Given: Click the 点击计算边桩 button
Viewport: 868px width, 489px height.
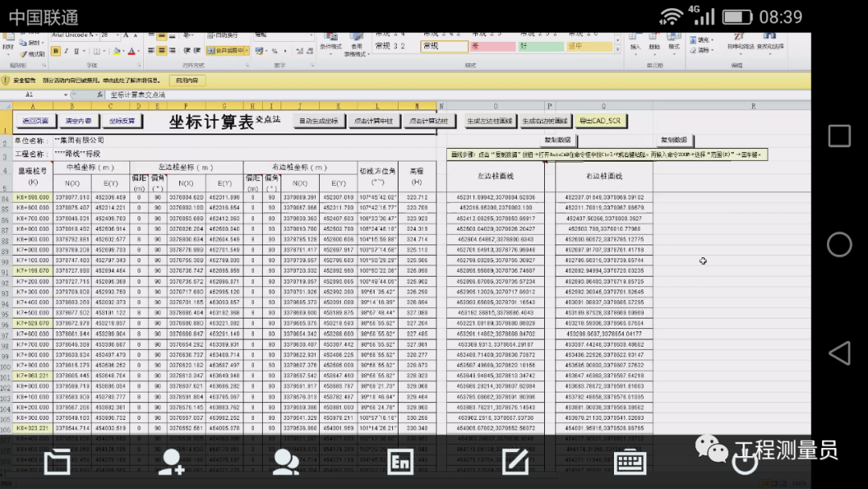Looking at the screenshot, I should (428, 121).
